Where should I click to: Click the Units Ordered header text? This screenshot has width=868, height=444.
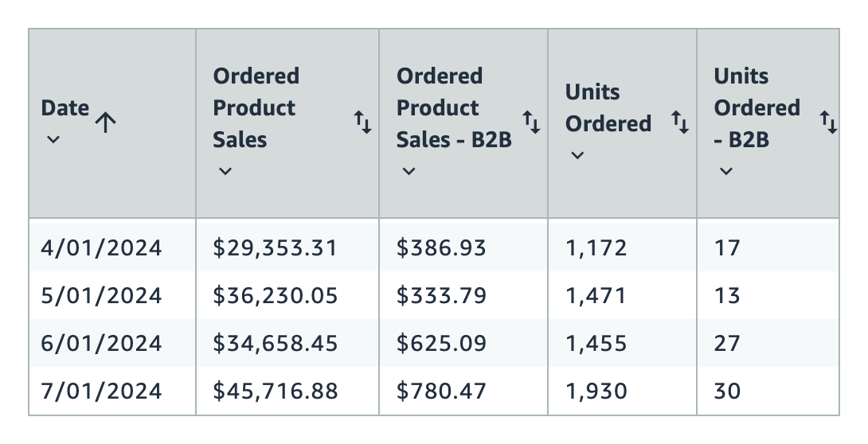608,108
